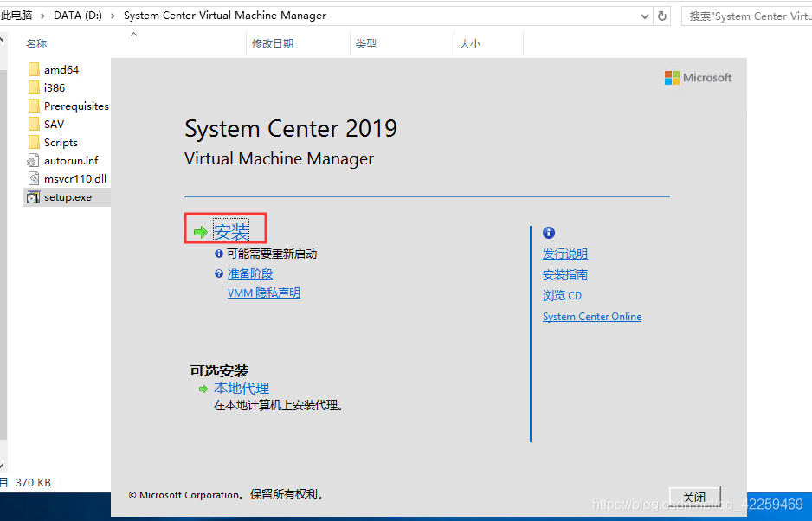The height and width of the screenshot is (521, 812).
Task: Expand the address bar history dropdown
Action: 645,16
